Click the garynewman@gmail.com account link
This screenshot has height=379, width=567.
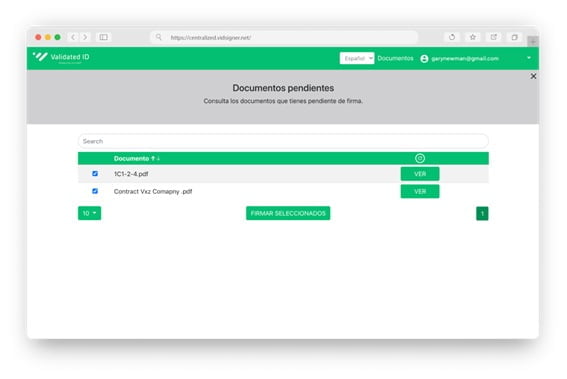(x=465, y=59)
